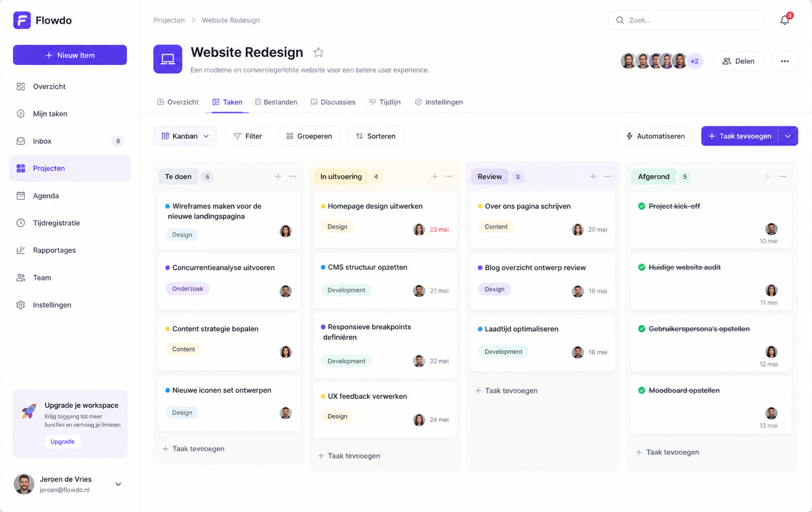Click assignee avatar on Concurrentieanalyse card

[286, 291]
